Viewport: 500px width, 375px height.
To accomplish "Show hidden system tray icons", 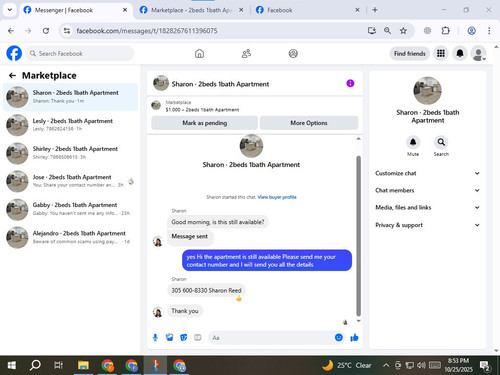I will click(x=386, y=365).
